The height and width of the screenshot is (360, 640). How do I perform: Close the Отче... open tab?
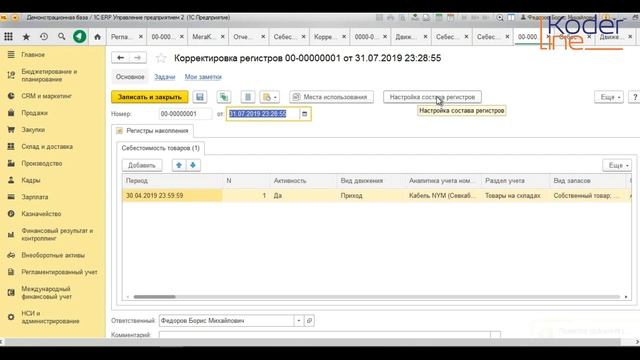click(x=263, y=37)
